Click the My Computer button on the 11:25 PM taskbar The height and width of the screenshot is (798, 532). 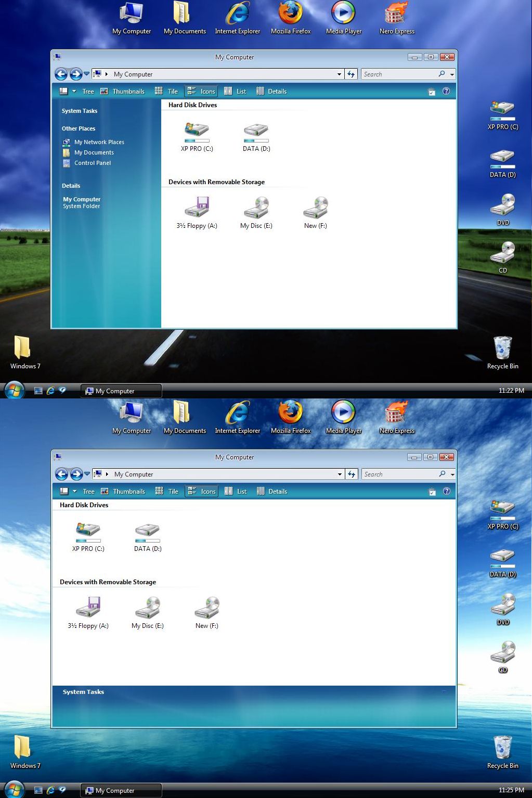click(121, 791)
